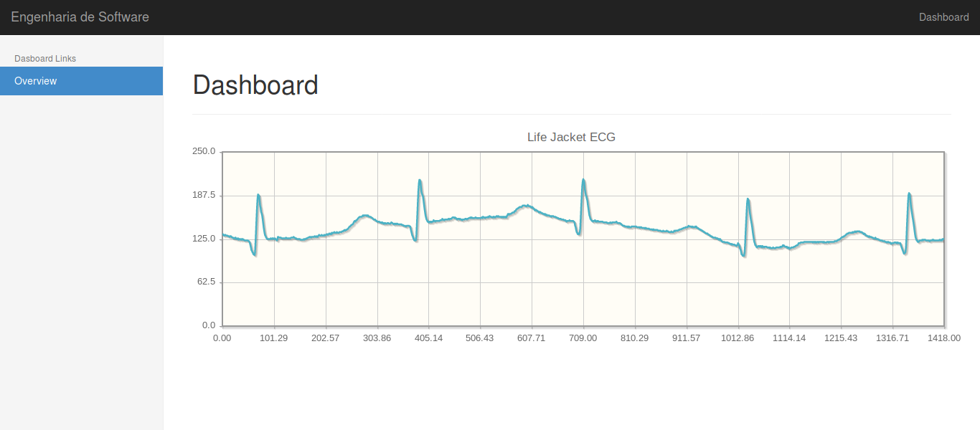
Task: Click the 125.0 y-axis label
Action: (204, 239)
